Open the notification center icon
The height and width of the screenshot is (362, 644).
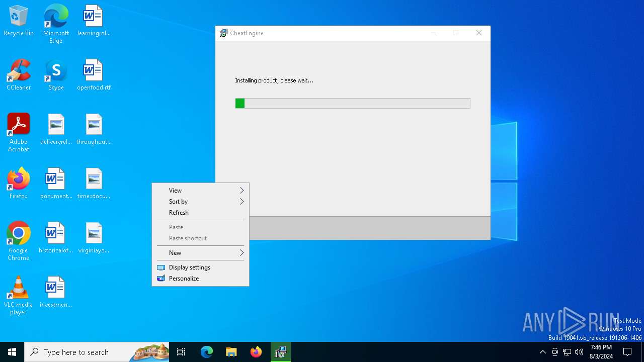pos(627,352)
